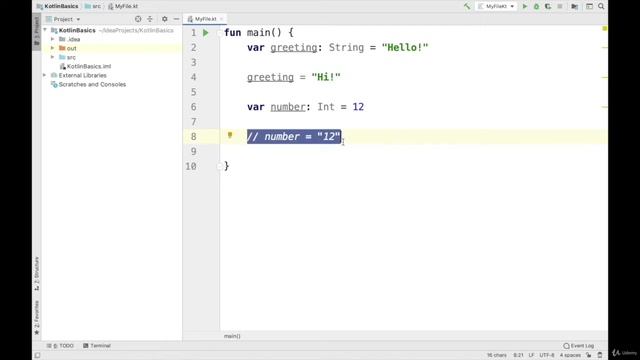
Task: Change the LF line separator
Action: click(x=531, y=355)
